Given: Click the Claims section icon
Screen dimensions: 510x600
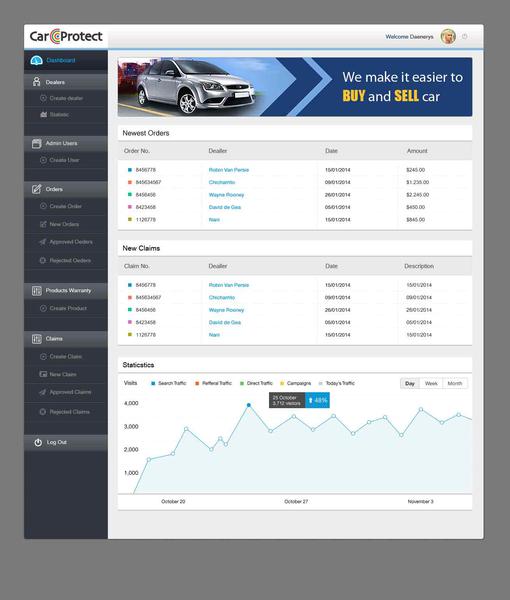Looking at the screenshot, I should (37, 339).
